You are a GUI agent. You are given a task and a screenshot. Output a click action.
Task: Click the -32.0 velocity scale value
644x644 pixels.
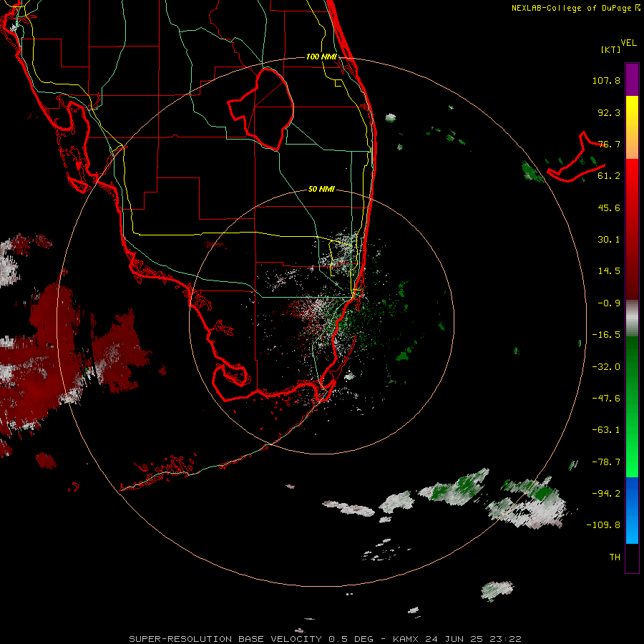(x=606, y=367)
